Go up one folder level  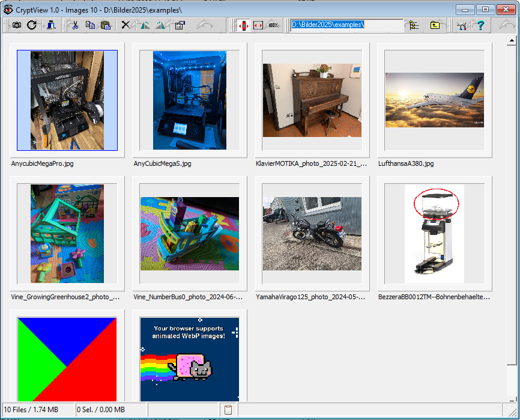coord(435,25)
